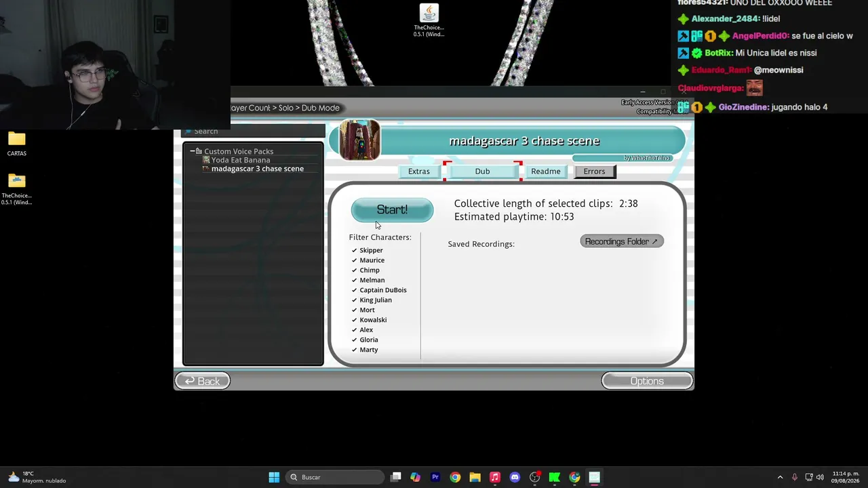The height and width of the screenshot is (488, 868).
Task: Toggle the Kowalski character filter
Action: click(x=369, y=320)
